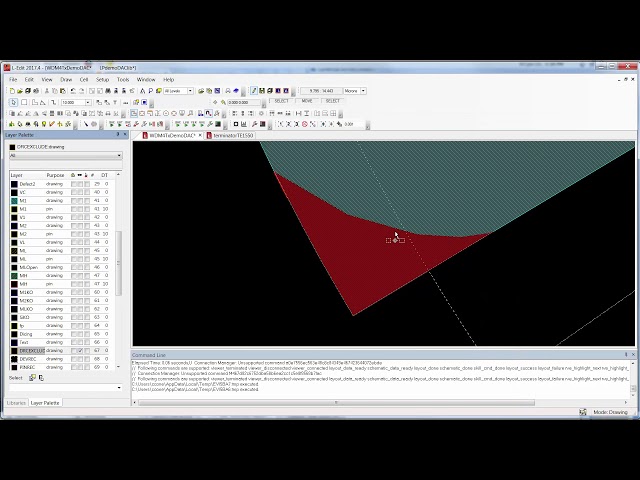The width and height of the screenshot is (640, 480).
Task: Select the RXREC layer row
Action: coord(60,367)
